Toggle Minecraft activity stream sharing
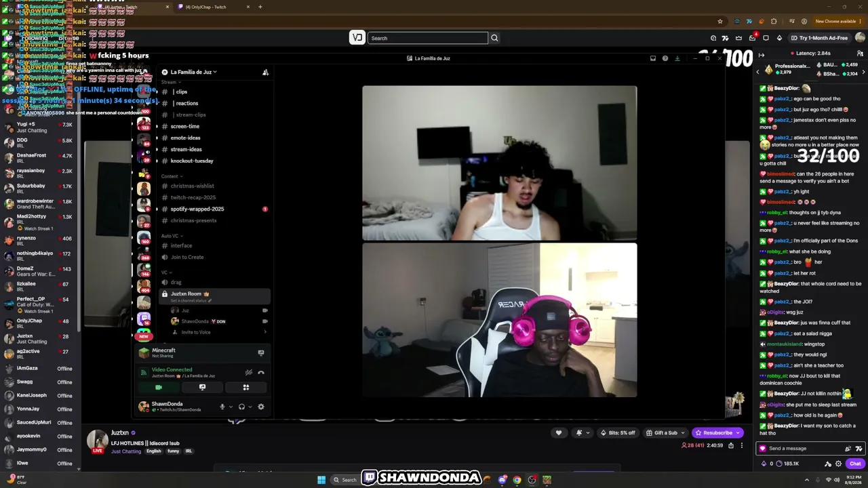 (261, 352)
